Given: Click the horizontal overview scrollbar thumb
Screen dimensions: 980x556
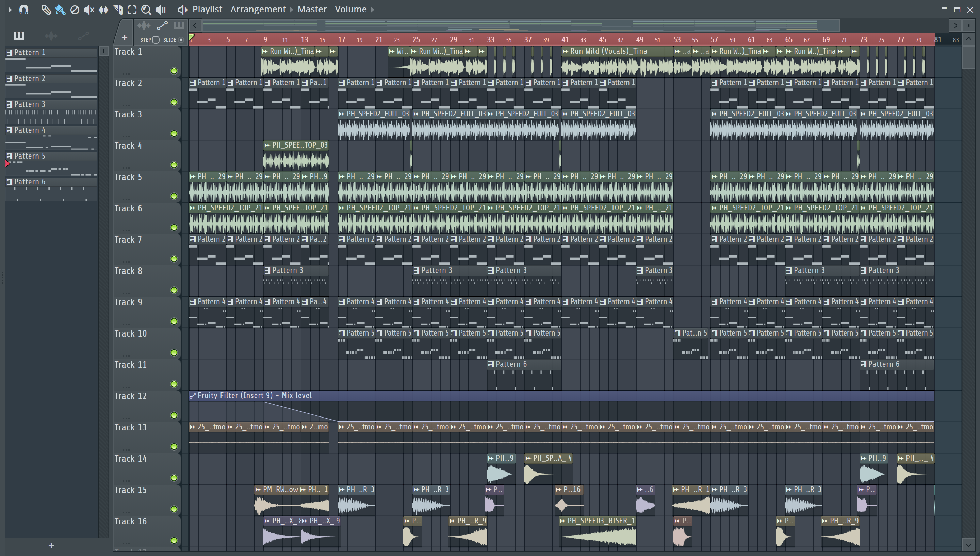Looking at the screenshot, I should pyautogui.click(x=521, y=26).
